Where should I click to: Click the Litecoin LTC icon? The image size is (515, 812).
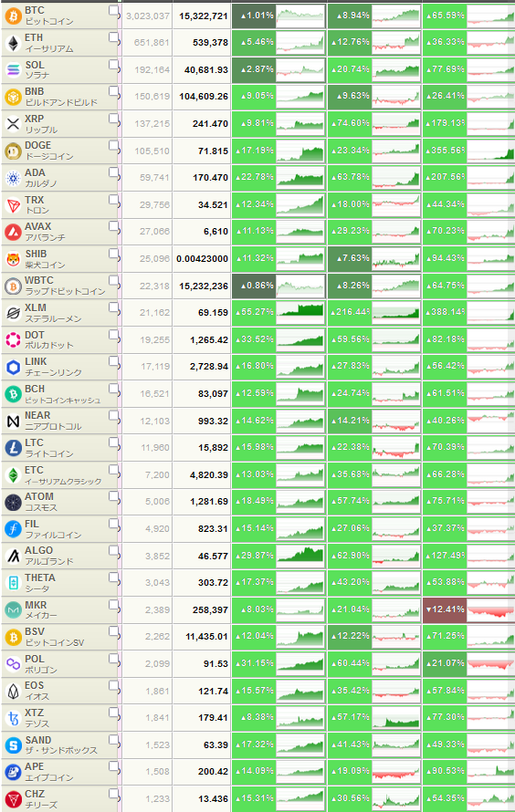[13, 448]
